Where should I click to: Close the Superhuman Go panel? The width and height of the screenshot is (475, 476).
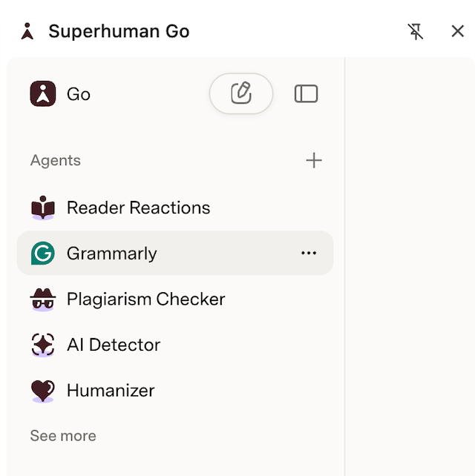457,31
